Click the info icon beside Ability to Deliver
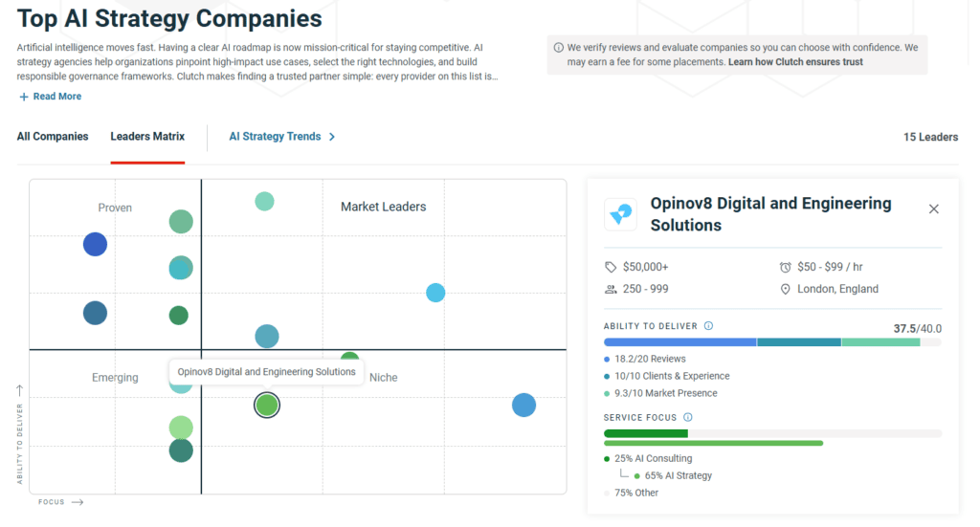This screenshot has width=980, height=527. tap(708, 326)
